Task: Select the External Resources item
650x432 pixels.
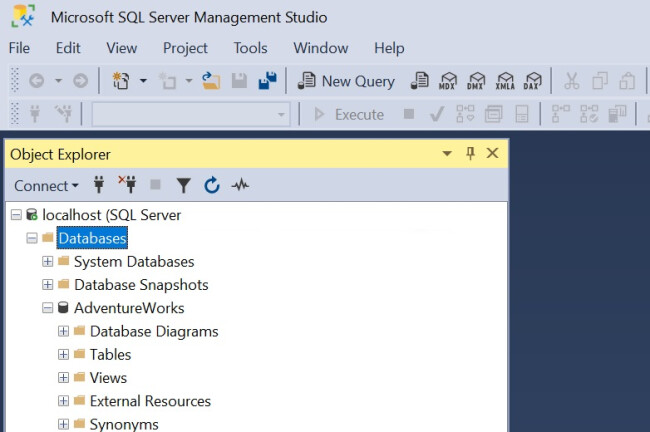Action: pos(150,401)
